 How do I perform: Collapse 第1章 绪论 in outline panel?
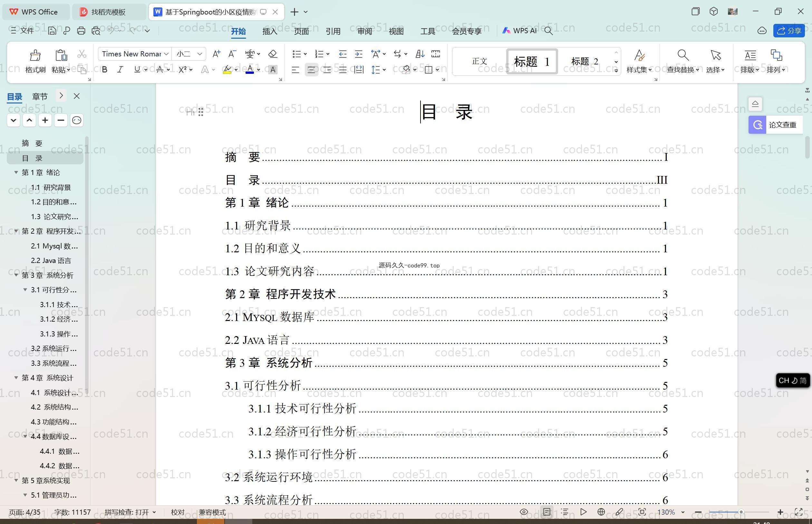tap(16, 172)
